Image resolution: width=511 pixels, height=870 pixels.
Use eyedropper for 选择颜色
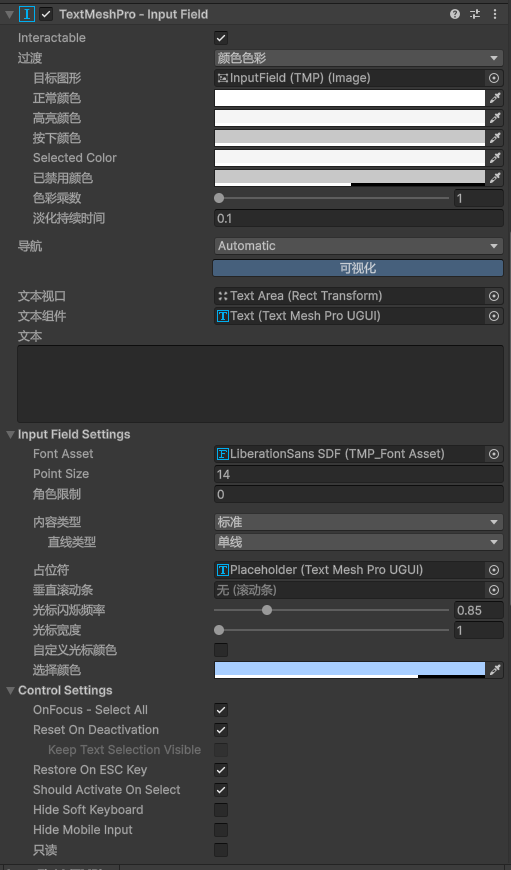pyautogui.click(x=495, y=670)
